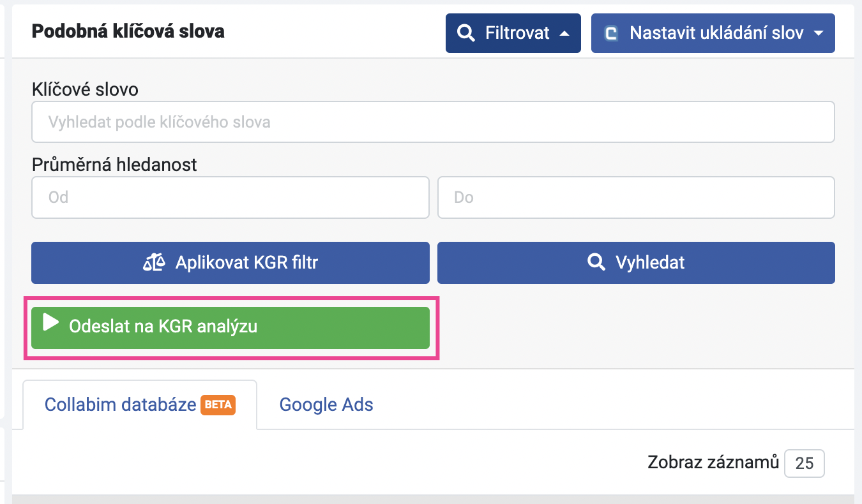The height and width of the screenshot is (504, 862).
Task: Click the orange BETA badge
Action: click(x=218, y=404)
